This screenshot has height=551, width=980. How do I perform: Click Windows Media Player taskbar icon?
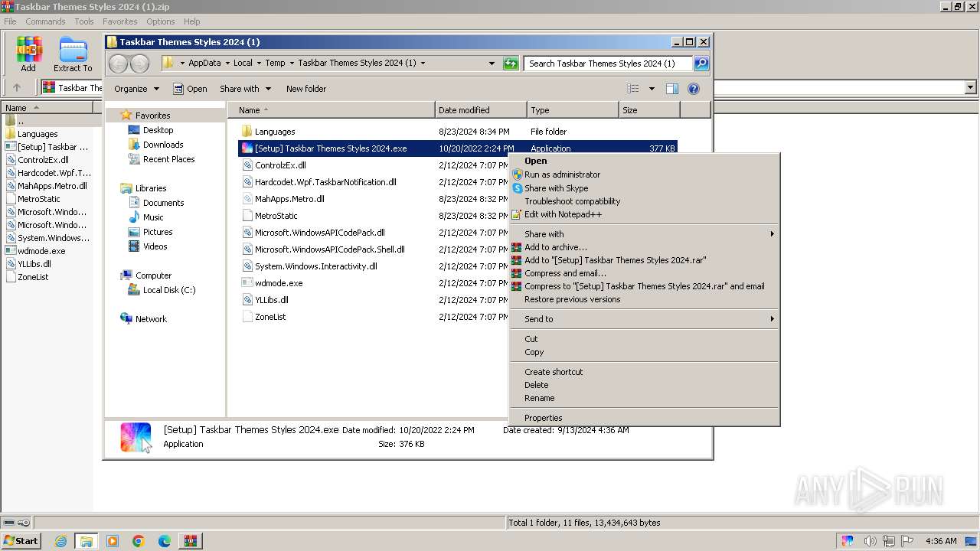click(x=113, y=541)
